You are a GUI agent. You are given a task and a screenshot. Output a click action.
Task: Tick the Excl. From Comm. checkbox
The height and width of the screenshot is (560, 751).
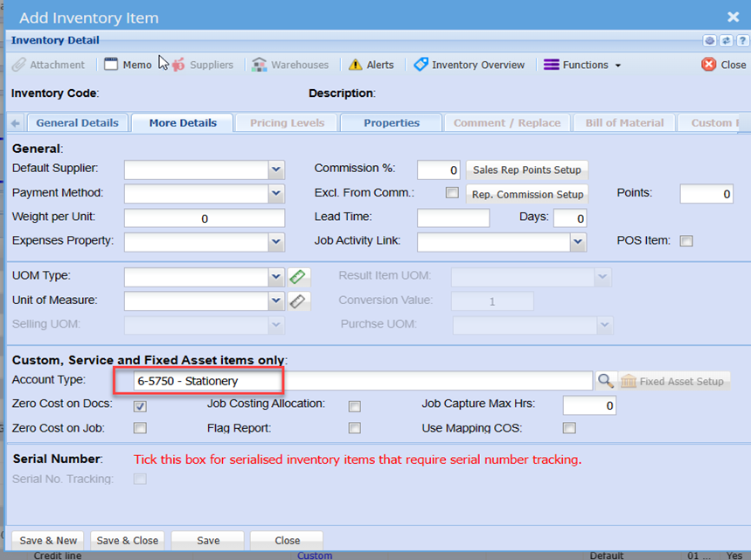tap(452, 193)
